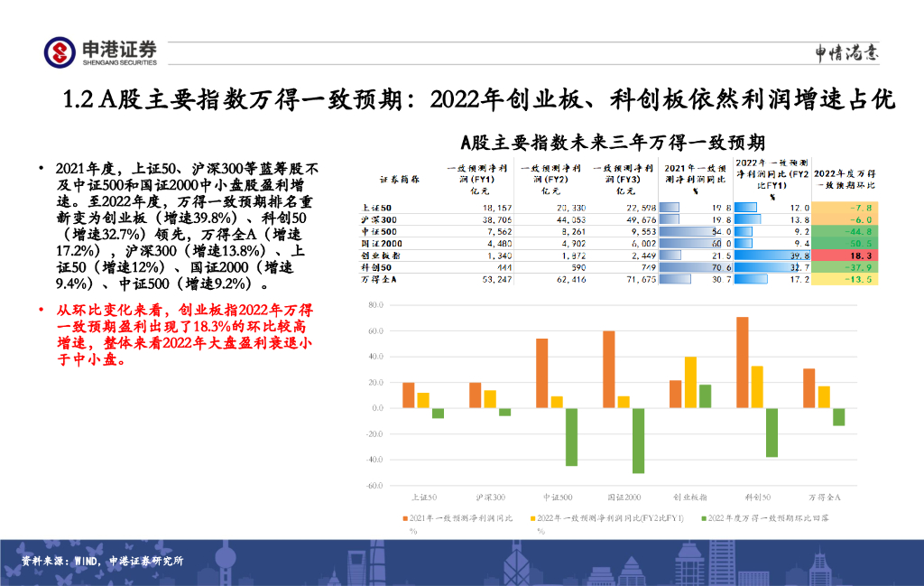The height and width of the screenshot is (586, 924).
Task: Click the yellow -13.5 cell for 万得全A
Action: point(845,279)
